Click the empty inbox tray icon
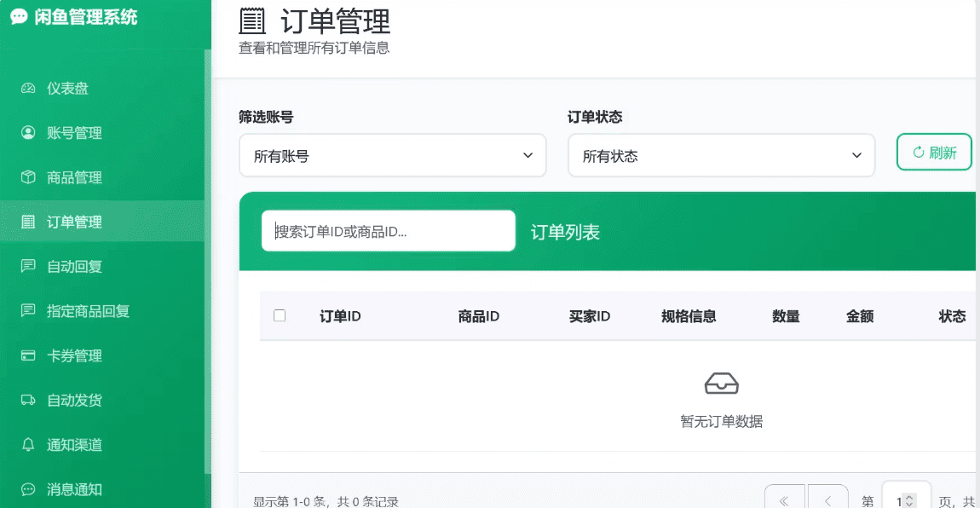The width and height of the screenshot is (980, 508). (x=721, y=384)
